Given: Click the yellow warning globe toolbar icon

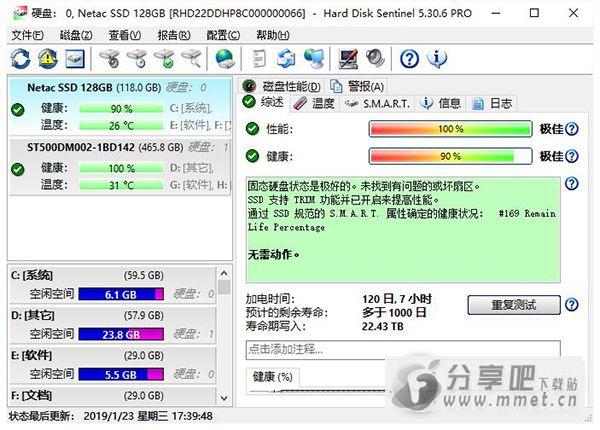Looking at the screenshot, I should [x=47, y=59].
